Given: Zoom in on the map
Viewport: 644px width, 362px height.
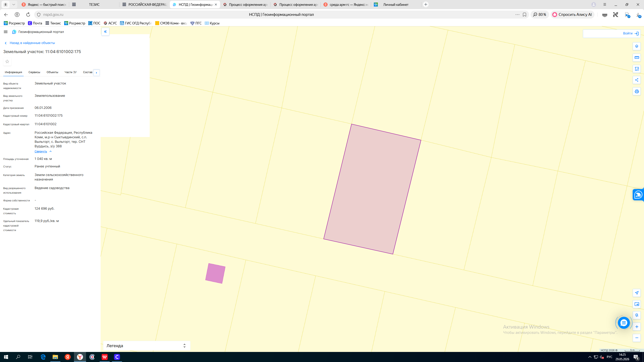Looking at the screenshot, I should 636,327.
